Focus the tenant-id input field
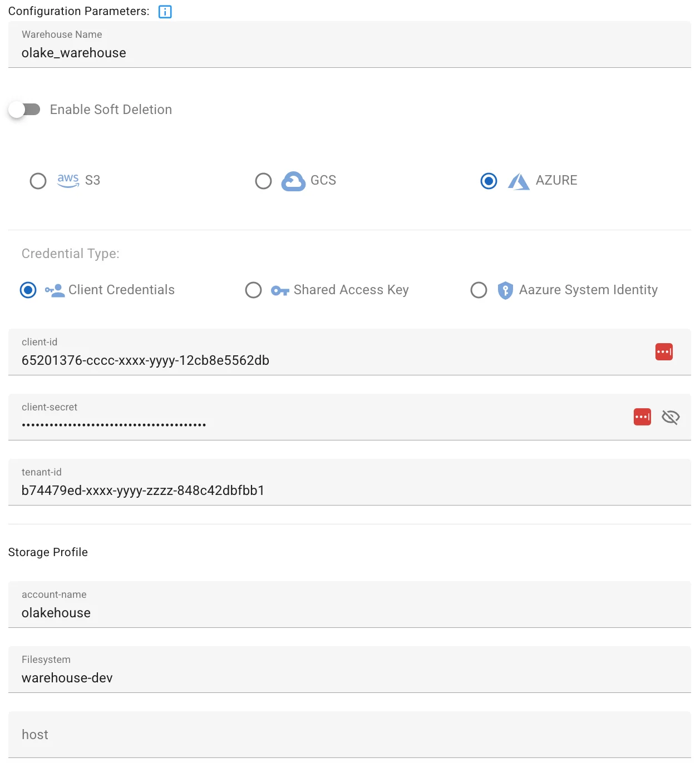Screen dimensions: 700x763 coord(349,482)
